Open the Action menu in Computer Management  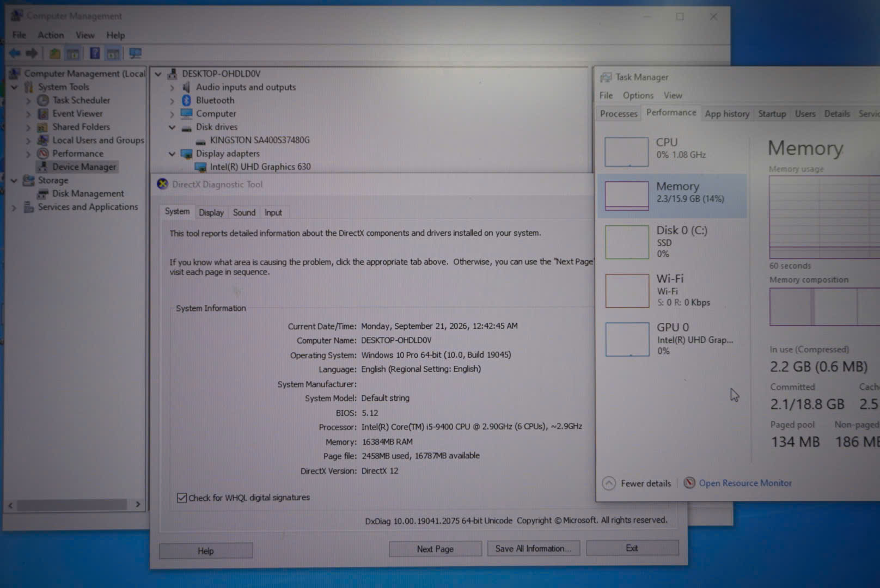point(51,35)
